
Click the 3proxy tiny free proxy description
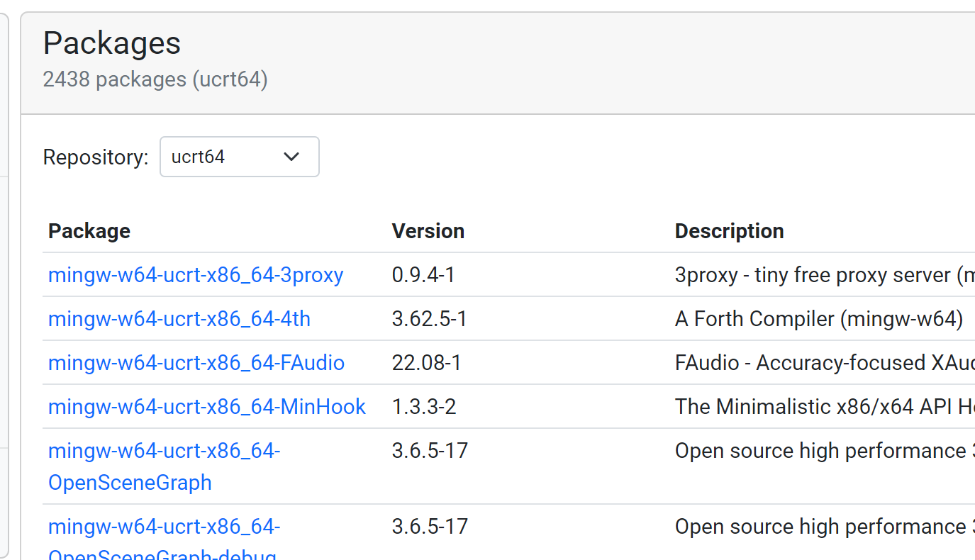(825, 275)
